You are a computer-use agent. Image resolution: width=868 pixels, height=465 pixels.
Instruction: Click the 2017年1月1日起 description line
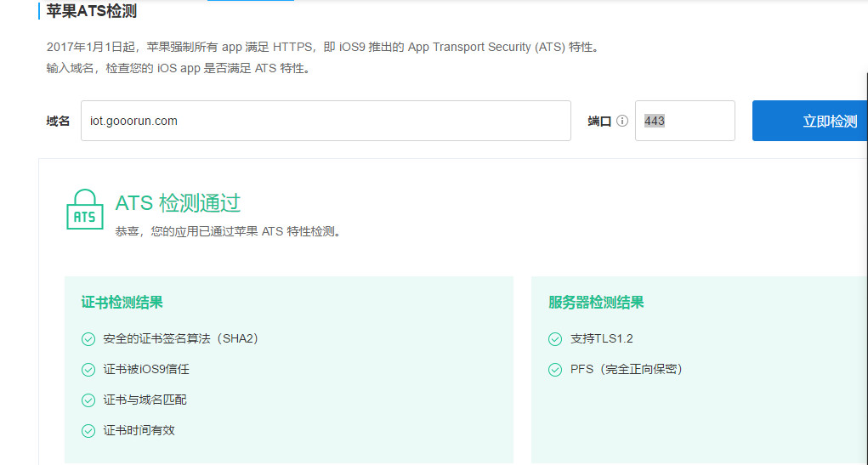click(323, 48)
